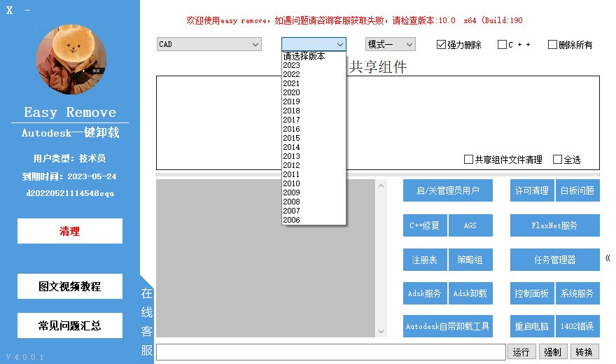Image resolution: width=616 pixels, height=364 pixels.
Task: Click the 强制 force button
Action: coord(552,352)
